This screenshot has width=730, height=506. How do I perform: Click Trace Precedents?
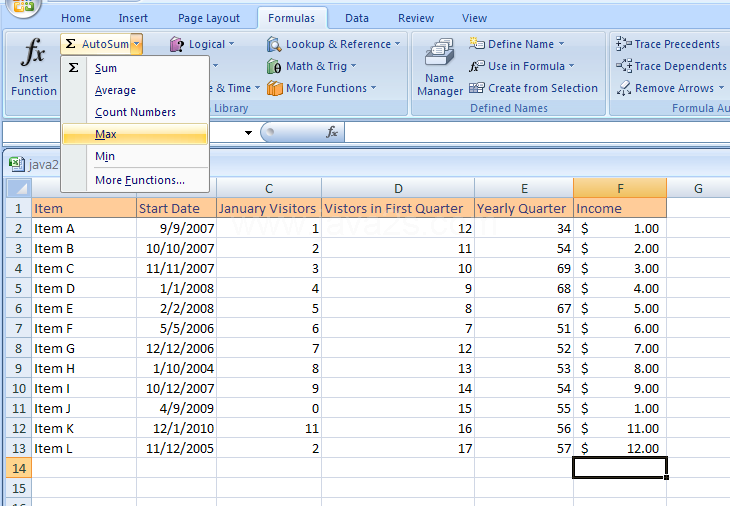tap(668, 44)
